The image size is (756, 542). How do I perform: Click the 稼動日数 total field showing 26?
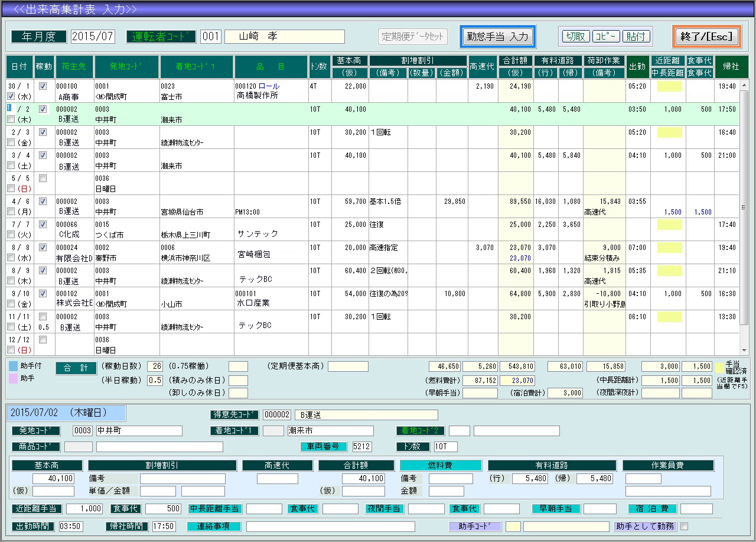(155, 366)
